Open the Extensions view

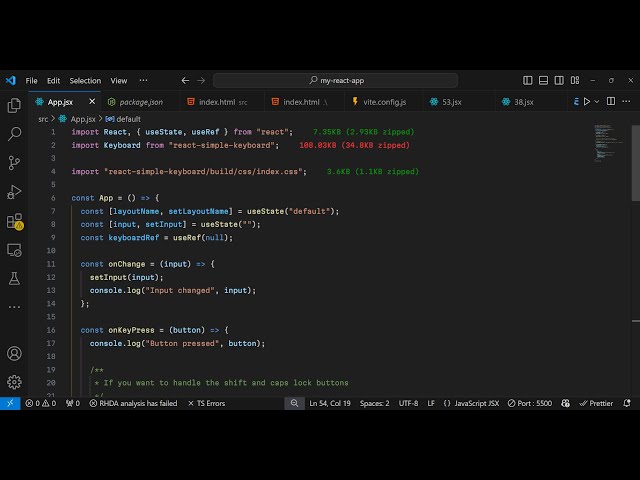coord(14,220)
